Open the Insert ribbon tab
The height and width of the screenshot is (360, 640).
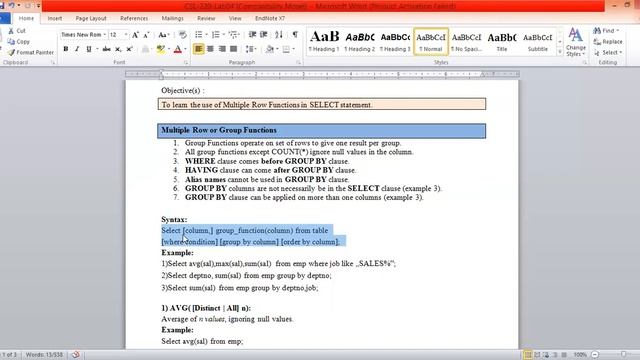[55, 18]
